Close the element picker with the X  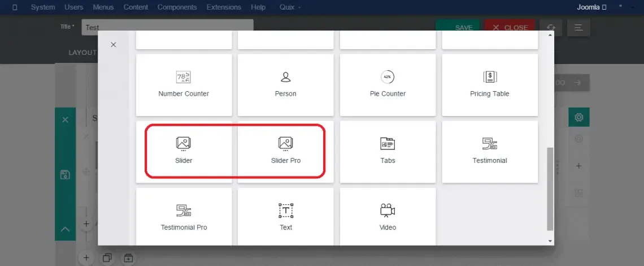[114, 45]
